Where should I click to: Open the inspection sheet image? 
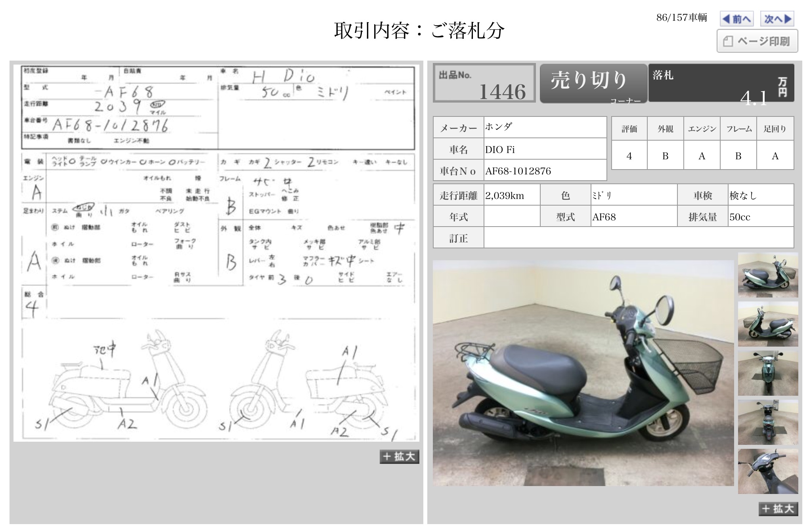coord(216,253)
